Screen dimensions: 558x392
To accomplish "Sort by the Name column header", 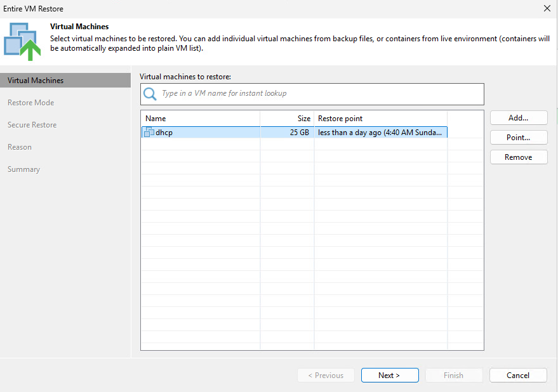I will tap(156, 118).
